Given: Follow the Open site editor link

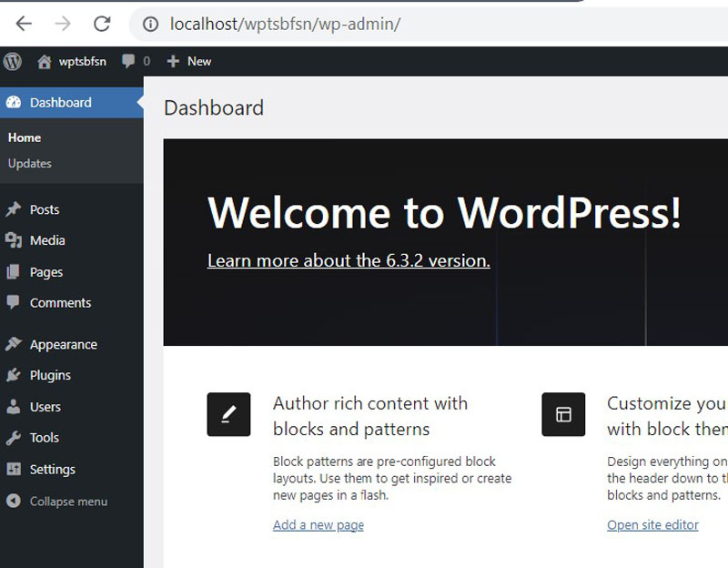Looking at the screenshot, I should coord(652,525).
